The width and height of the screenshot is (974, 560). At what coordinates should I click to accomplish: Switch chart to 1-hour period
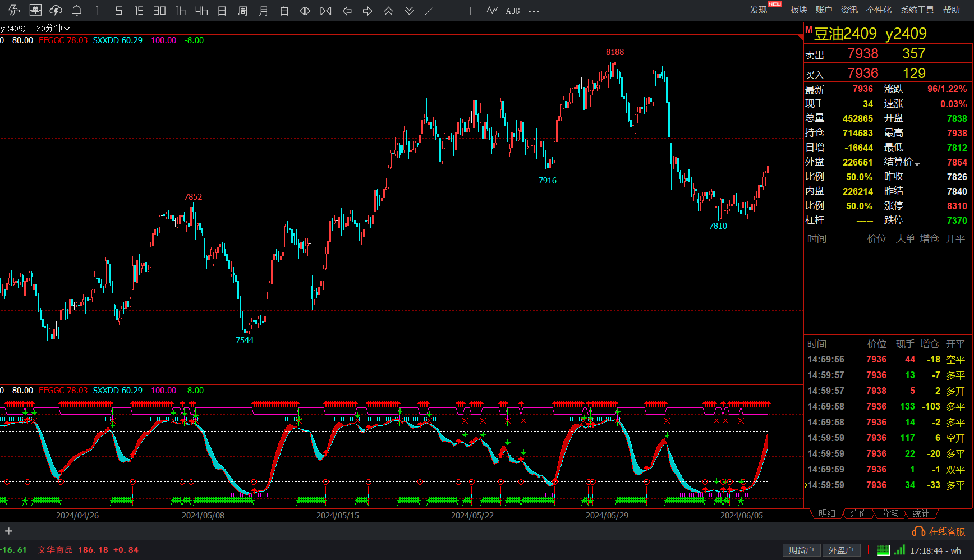[x=181, y=10]
